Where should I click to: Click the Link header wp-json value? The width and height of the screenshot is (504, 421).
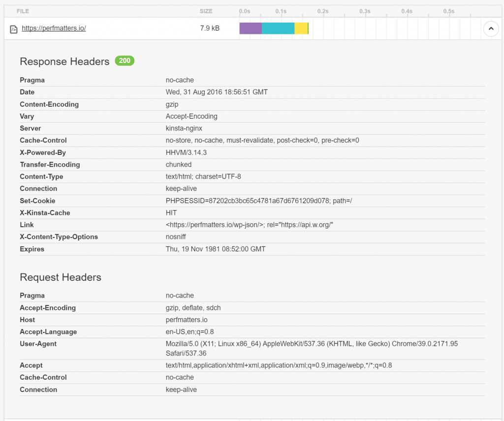(250, 225)
